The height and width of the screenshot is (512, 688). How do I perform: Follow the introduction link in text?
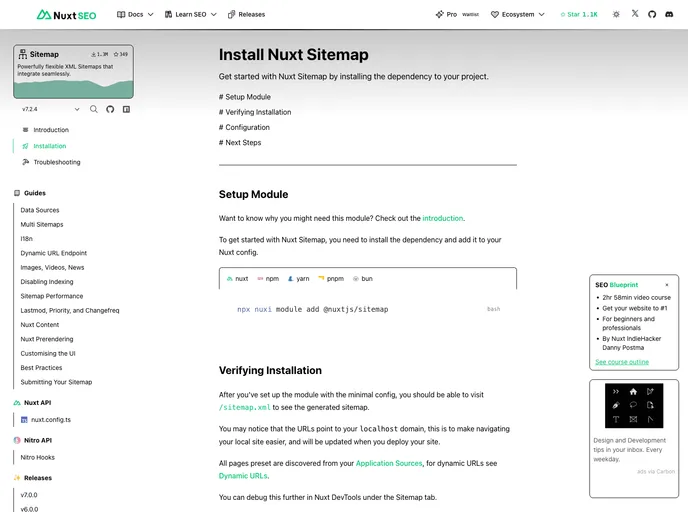pyautogui.click(x=443, y=218)
